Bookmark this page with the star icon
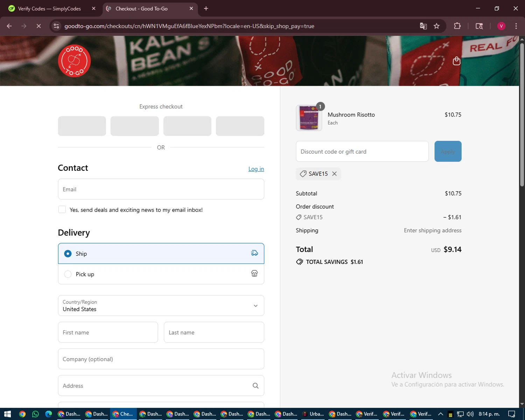 pos(436,26)
